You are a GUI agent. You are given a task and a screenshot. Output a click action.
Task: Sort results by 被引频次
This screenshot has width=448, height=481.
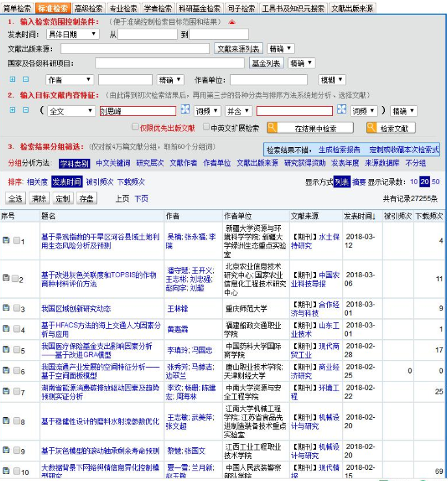tap(99, 182)
